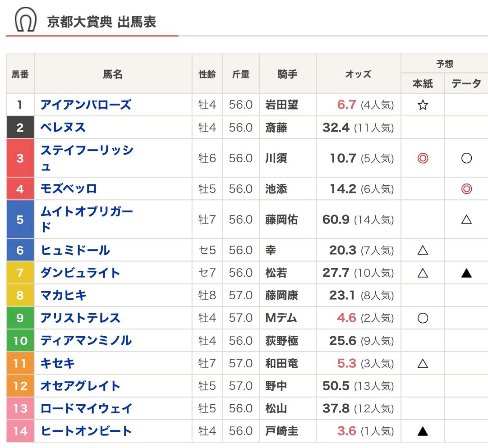Click odds value 10.7 (5人気)

362,158
